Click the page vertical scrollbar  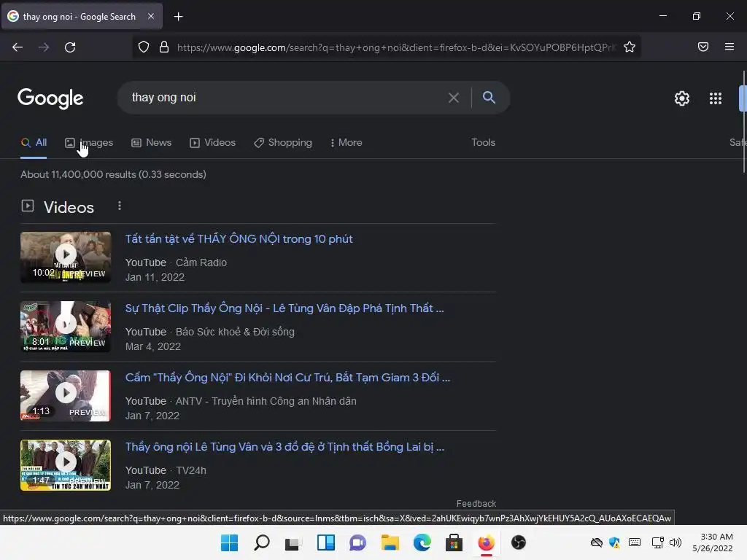pos(744,122)
